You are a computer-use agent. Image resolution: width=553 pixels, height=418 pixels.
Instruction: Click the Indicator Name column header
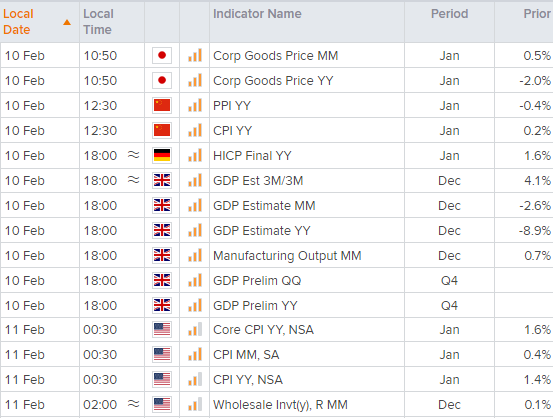257,14
